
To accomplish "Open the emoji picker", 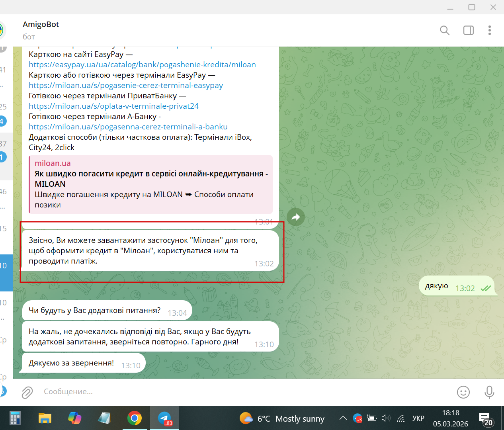I will coord(463,392).
